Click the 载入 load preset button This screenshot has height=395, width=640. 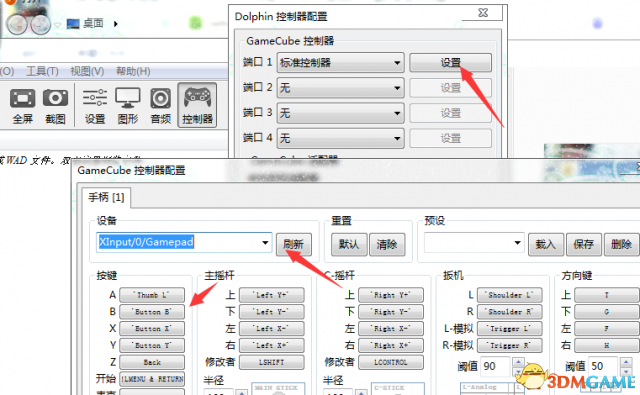coord(546,244)
